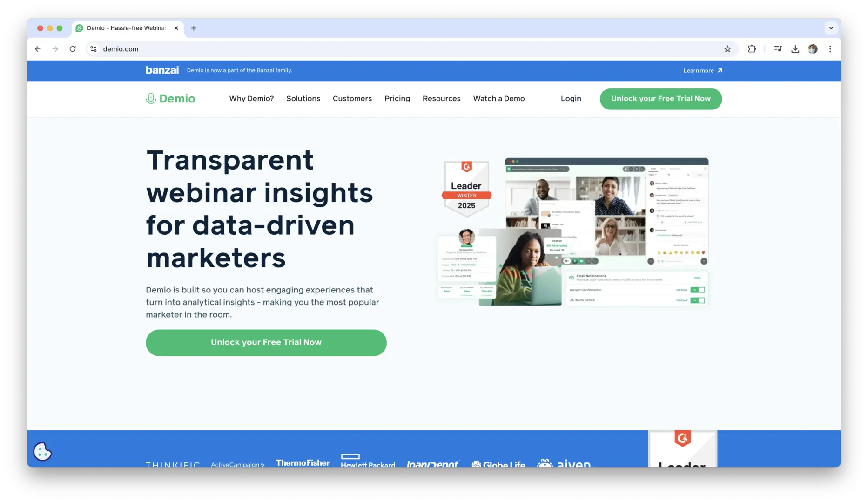This screenshot has width=868, height=503.
Task: Click the ThermoFisher customer logo
Action: [303, 462]
